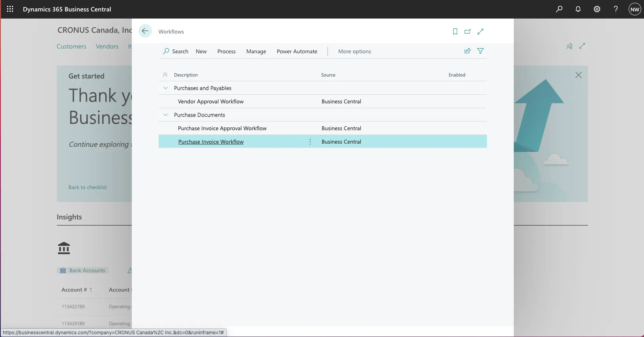
Task: Bookmark the Workflows page
Action: [x=455, y=32]
